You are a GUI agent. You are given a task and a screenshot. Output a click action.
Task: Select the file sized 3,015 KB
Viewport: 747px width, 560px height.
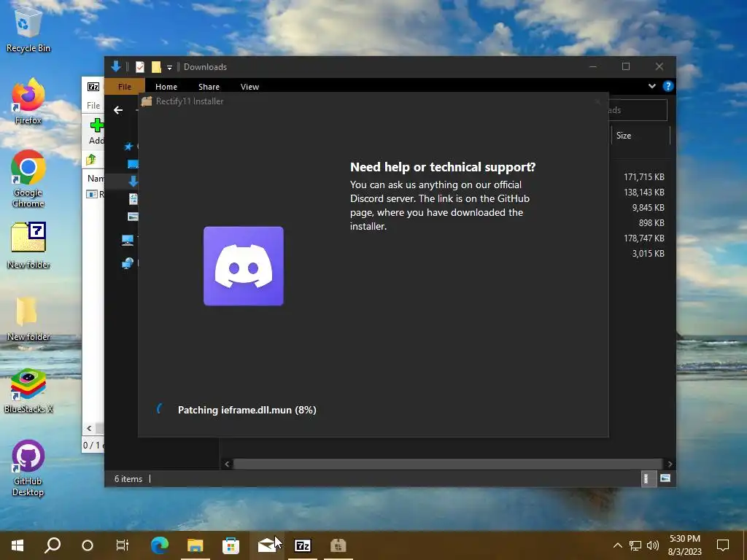tap(648, 253)
